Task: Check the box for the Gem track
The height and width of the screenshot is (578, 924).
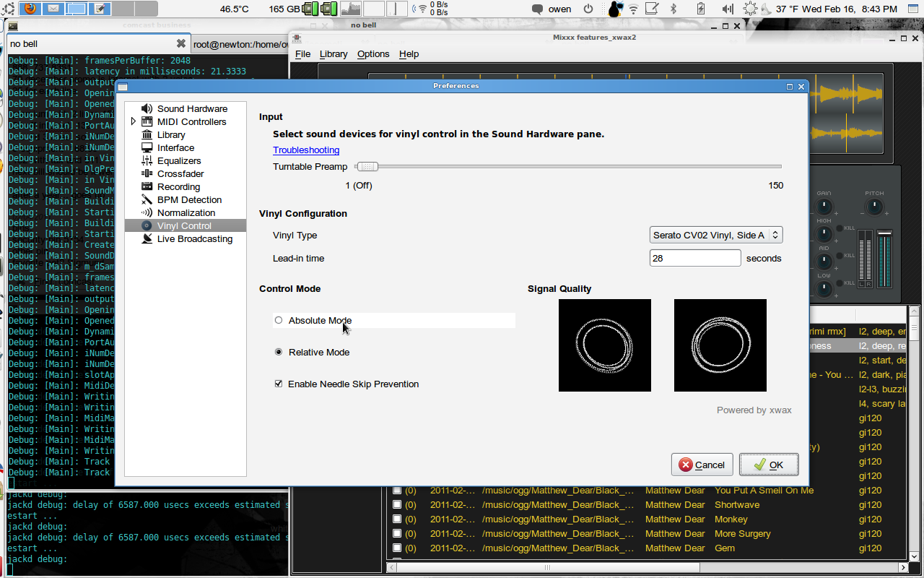Action: pos(396,548)
